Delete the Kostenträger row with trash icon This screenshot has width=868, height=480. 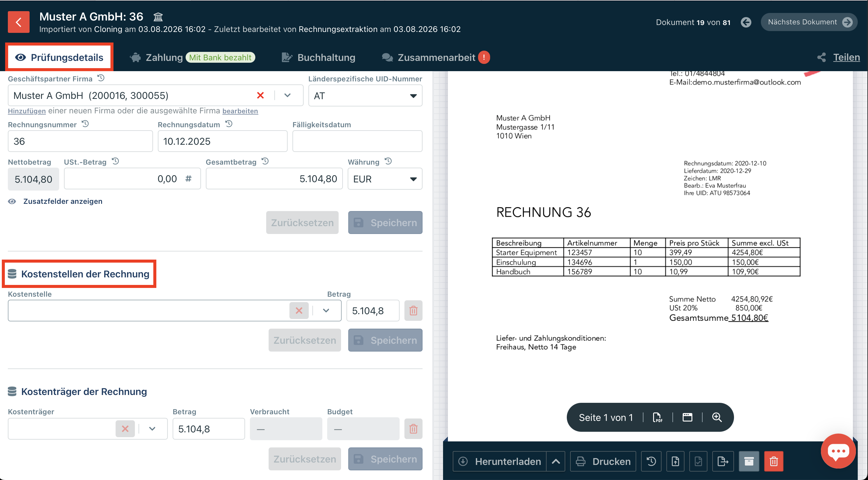(x=413, y=429)
